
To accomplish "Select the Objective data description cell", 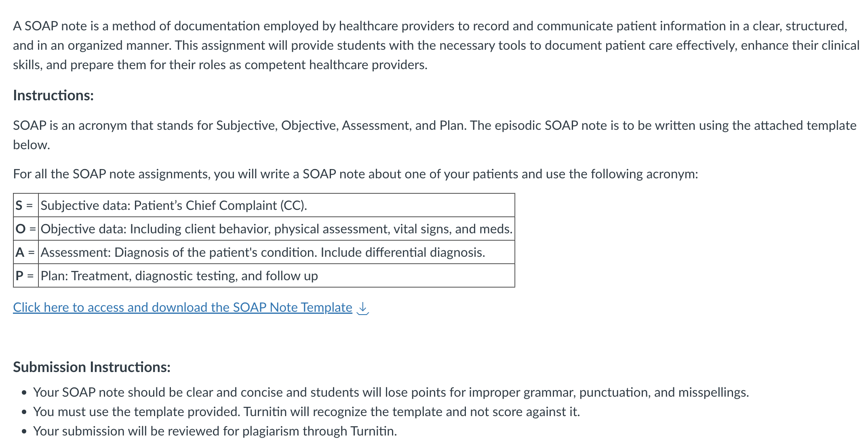I will pyautogui.click(x=276, y=229).
